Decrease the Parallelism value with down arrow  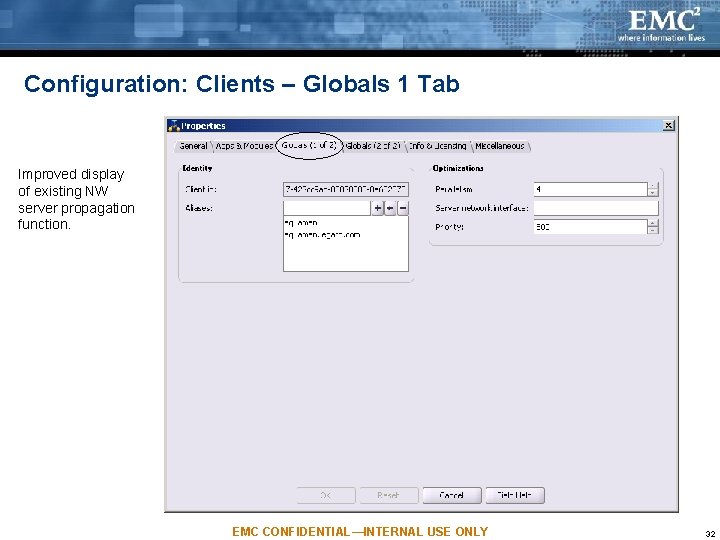tap(653, 193)
